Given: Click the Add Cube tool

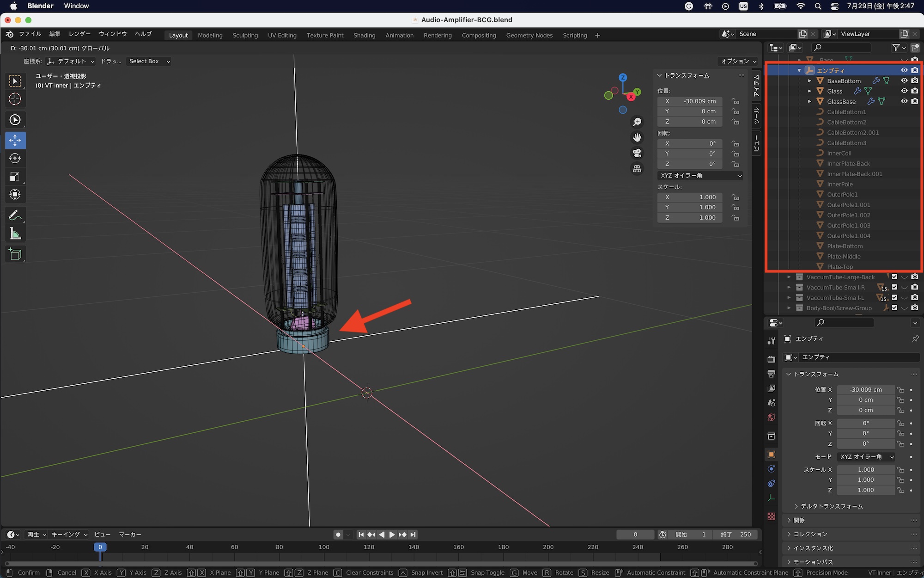Looking at the screenshot, I should [15, 254].
